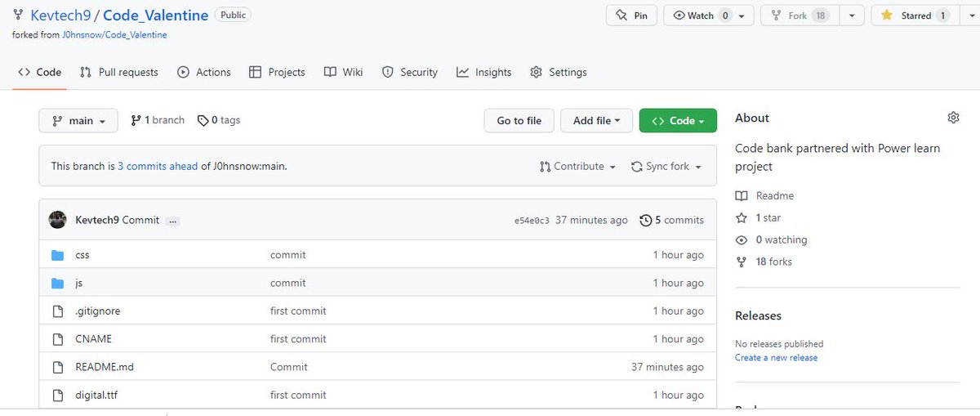Click the fork icon beside 18 forks
This screenshot has width=980, height=416.
(x=742, y=262)
